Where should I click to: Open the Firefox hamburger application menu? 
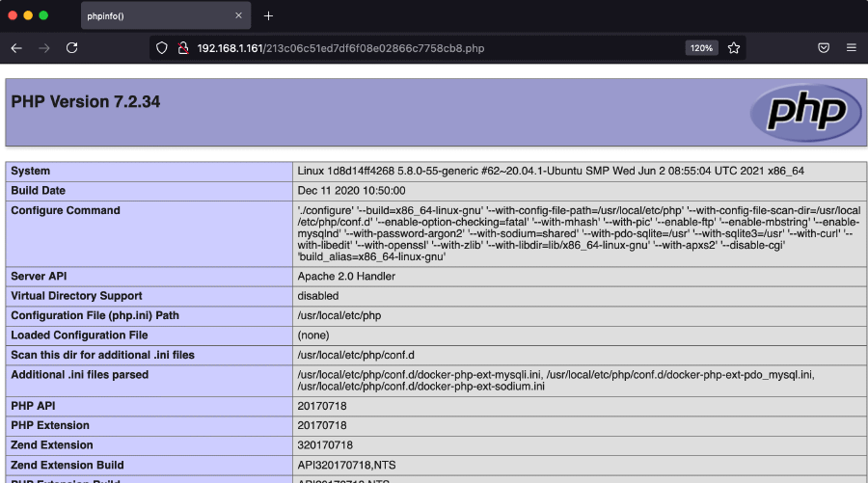pyautogui.click(x=851, y=47)
